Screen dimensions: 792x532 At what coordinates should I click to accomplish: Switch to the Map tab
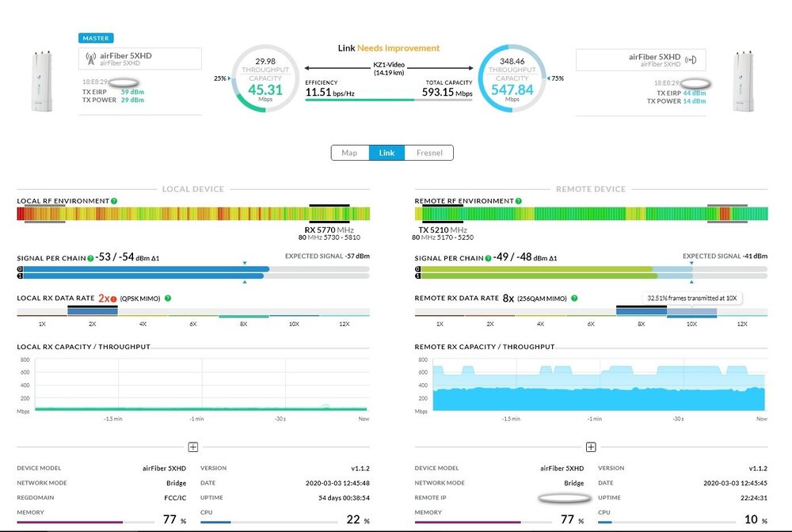pos(349,153)
